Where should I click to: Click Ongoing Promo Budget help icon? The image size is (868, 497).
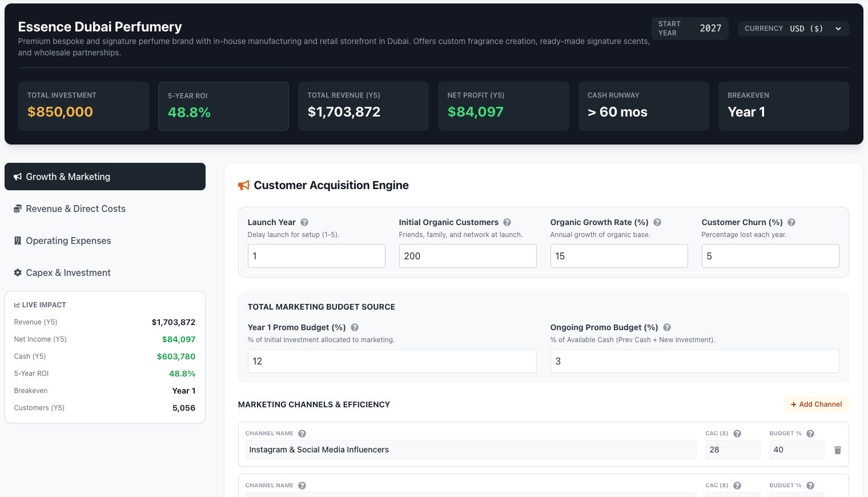(667, 327)
